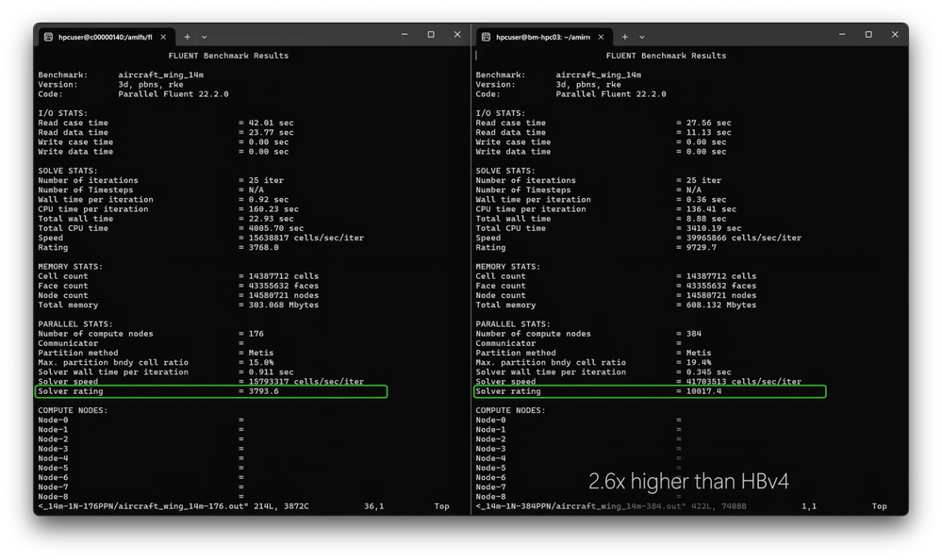The width and height of the screenshot is (942, 560).
Task: Close the hpcuser@c00000140 terminal window
Action: point(457,34)
